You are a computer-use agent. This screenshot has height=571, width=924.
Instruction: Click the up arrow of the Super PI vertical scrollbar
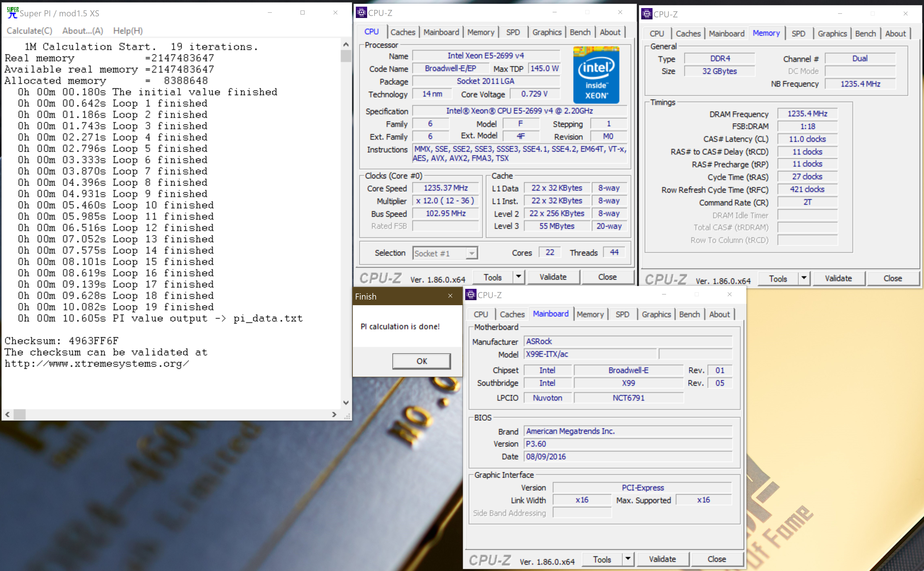[x=346, y=44]
